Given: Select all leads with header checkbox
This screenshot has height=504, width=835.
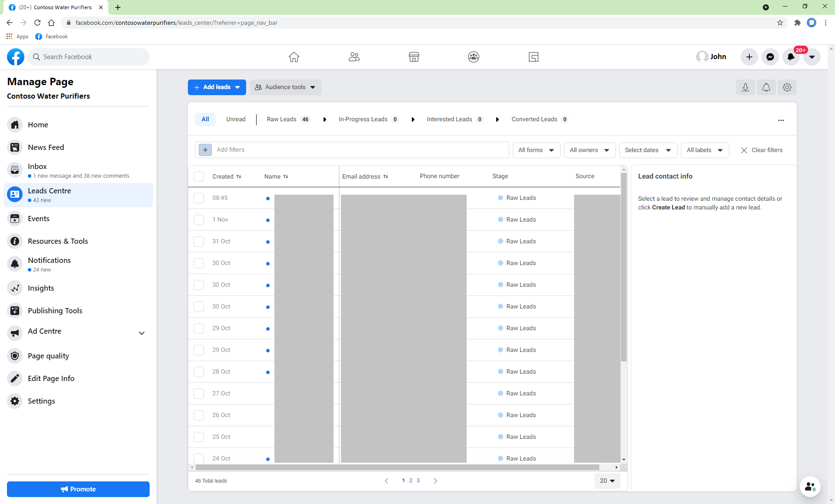Looking at the screenshot, I should (199, 176).
